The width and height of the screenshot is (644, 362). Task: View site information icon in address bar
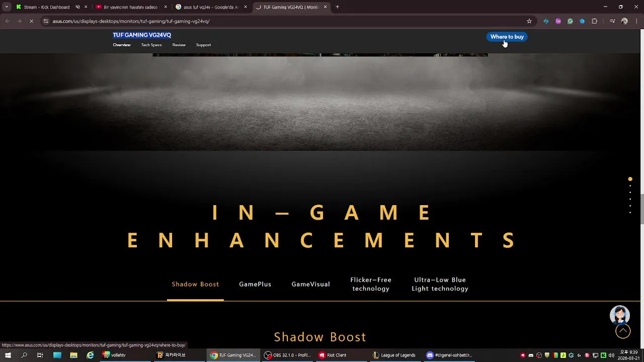[46, 21]
